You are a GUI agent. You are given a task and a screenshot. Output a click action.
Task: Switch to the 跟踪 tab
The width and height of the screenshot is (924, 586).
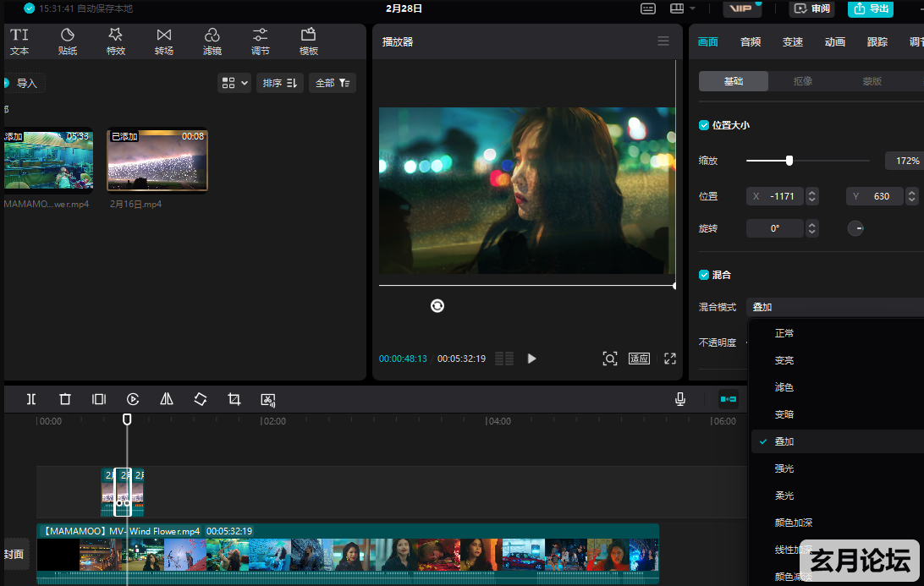click(877, 41)
